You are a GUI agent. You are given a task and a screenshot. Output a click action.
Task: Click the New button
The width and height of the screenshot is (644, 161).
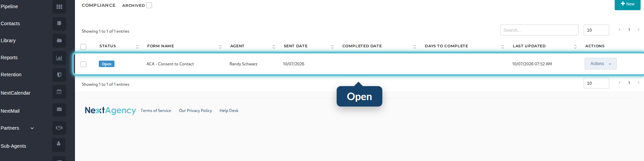pos(628,4)
